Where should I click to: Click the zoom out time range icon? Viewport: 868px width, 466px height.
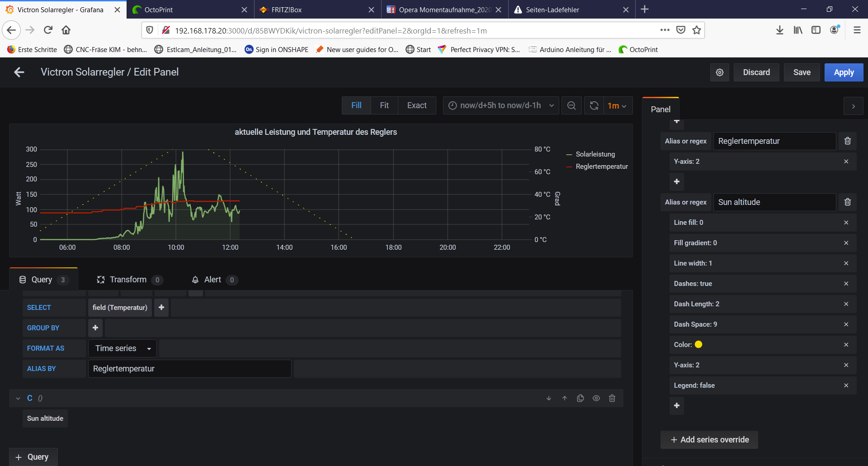click(571, 105)
